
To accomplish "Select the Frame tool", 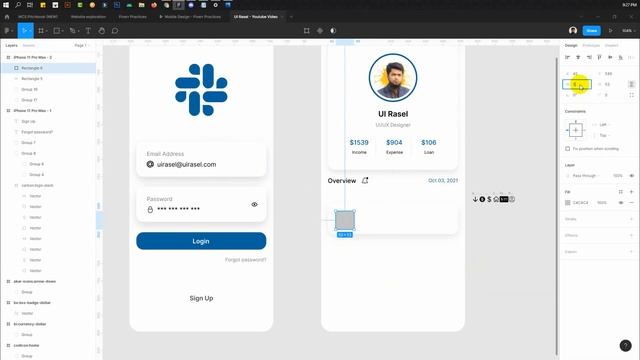I will pos(42,31).
